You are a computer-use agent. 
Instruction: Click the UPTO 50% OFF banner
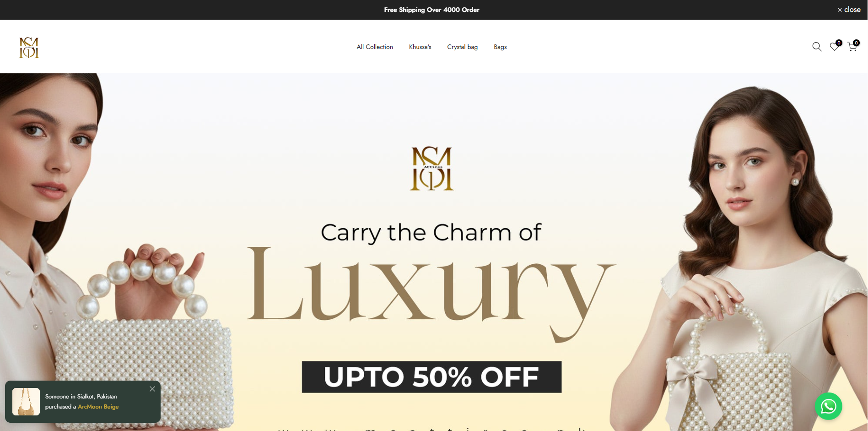tap(431, 377)
